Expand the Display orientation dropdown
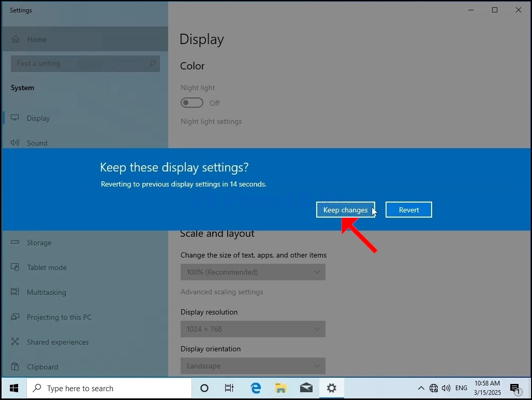Viewport: 532px width, 400px height. 253,366
